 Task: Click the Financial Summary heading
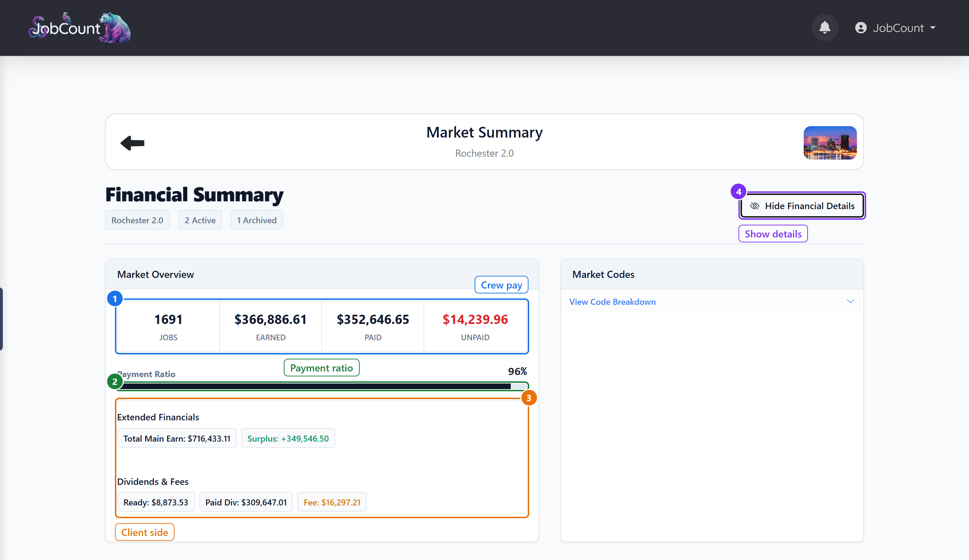(194, 195)
